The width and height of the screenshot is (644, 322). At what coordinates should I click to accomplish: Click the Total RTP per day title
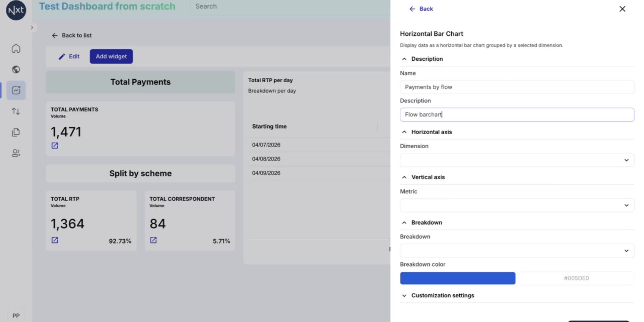pyautogui.click(x=270, y=80)
